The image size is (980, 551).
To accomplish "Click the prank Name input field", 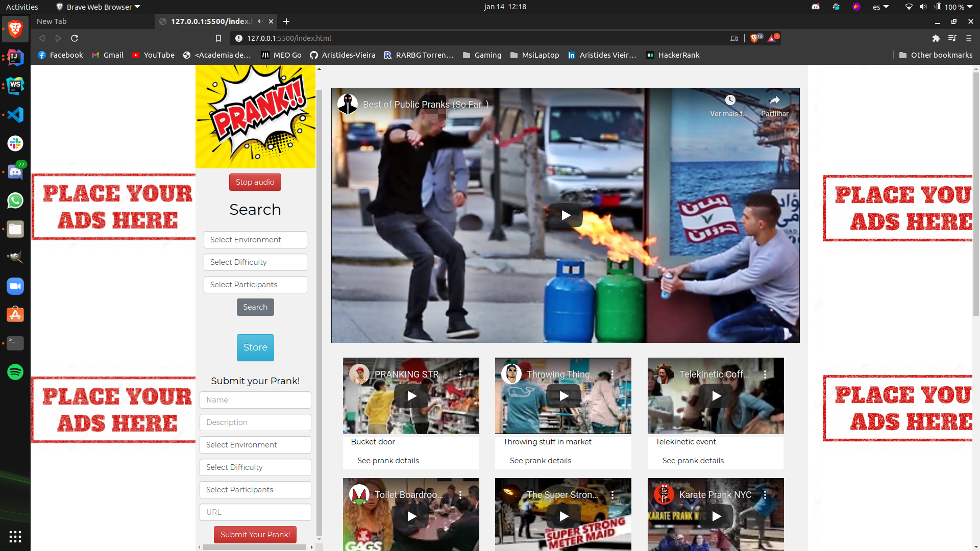I will (x=255, y=400).
